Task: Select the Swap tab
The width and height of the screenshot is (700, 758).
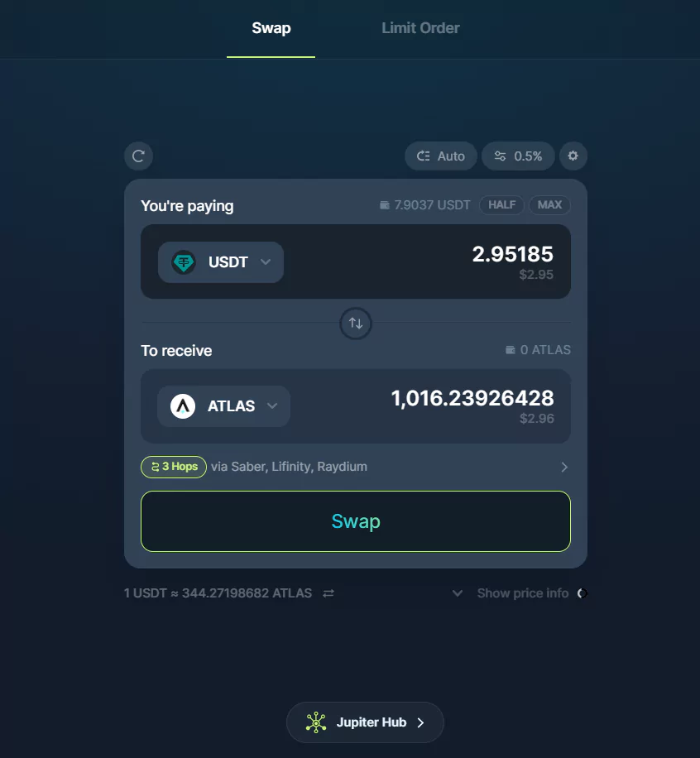Action: [x=271, y=28]
